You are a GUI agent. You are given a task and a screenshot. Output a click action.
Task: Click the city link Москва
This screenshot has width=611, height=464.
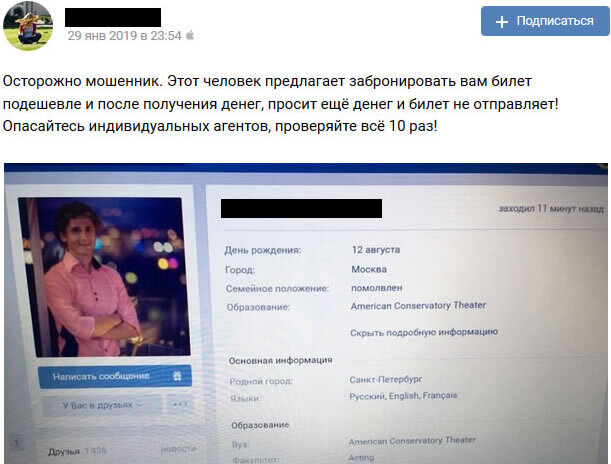[x=369, y=269]
